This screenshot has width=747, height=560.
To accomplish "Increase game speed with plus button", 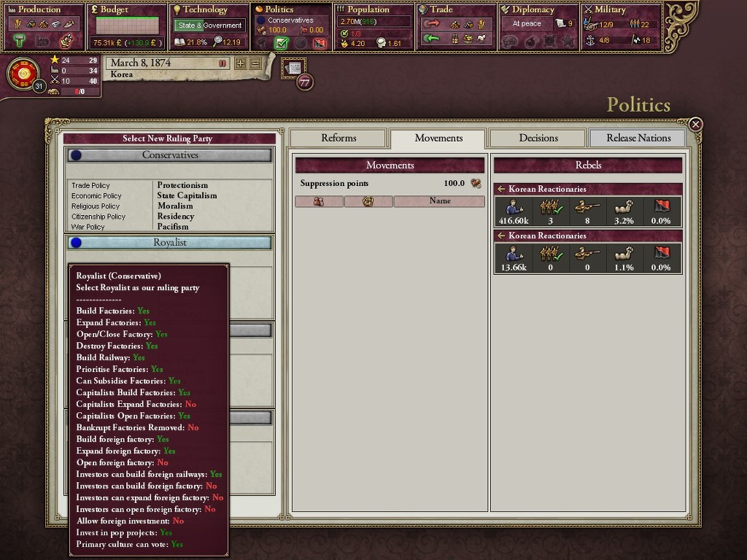I will pyautogui.click(x=241, y=63).
